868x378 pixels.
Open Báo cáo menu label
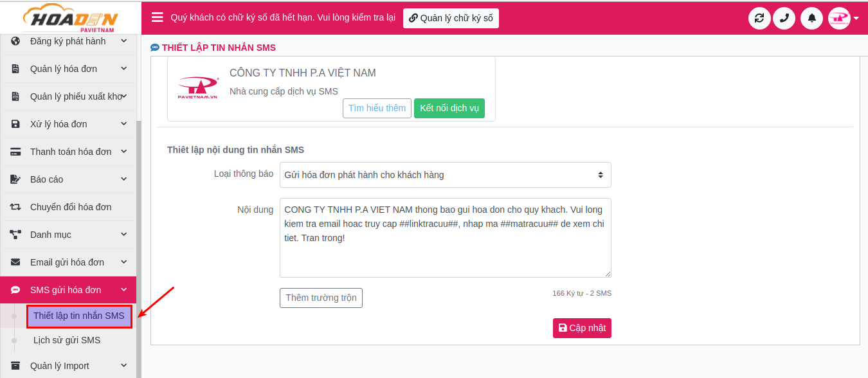pyautogui.click(x=46, y=179)
